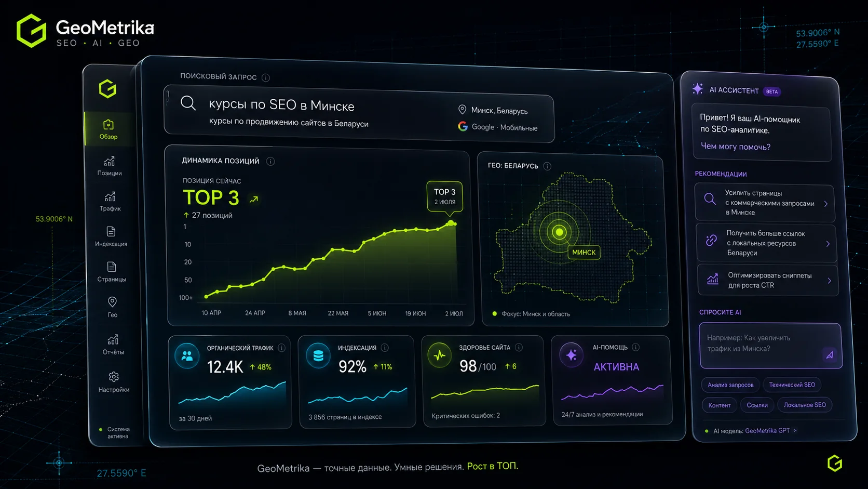The width and height of the screenshot is (868, 489).
Task: Expand recommendation Усилить страницы chevron
Action: pyautogui.click(x=826, y=204)
